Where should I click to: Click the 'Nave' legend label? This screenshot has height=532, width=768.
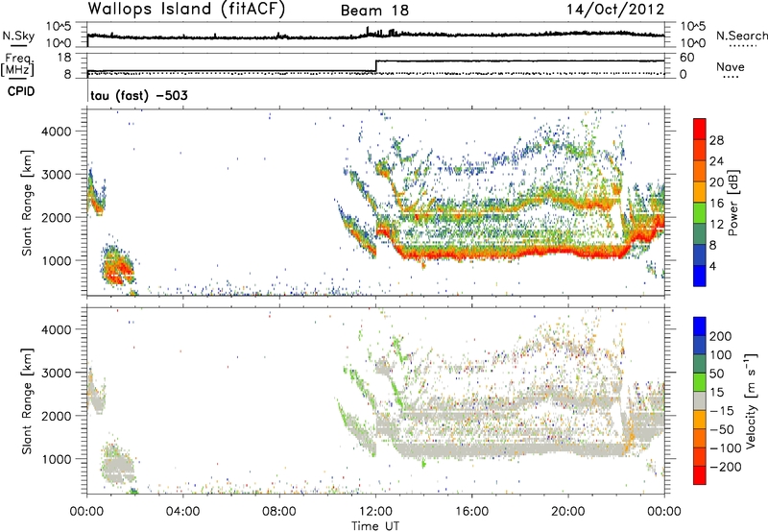point(731,67)
